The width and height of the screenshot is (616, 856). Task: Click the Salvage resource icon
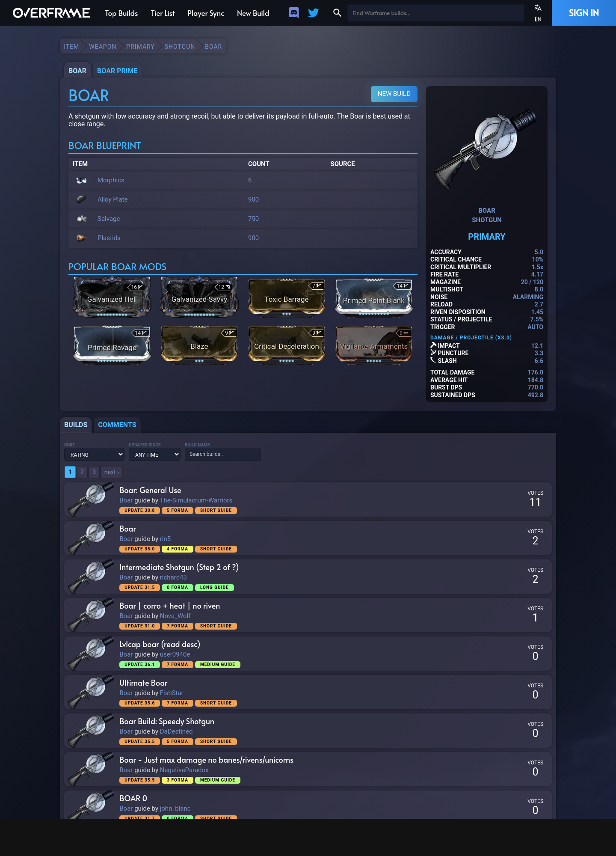click(x=81, y=219)
